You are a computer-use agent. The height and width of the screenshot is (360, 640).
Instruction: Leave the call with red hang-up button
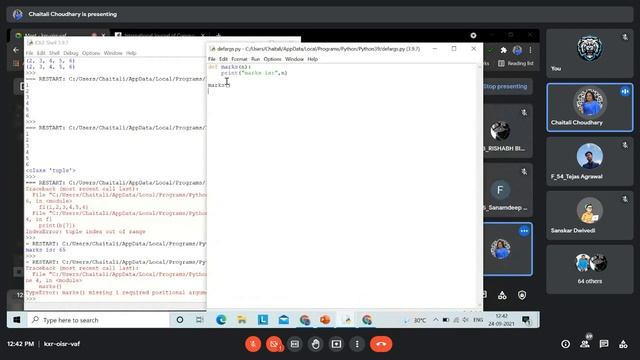click(x=381, y=344)
